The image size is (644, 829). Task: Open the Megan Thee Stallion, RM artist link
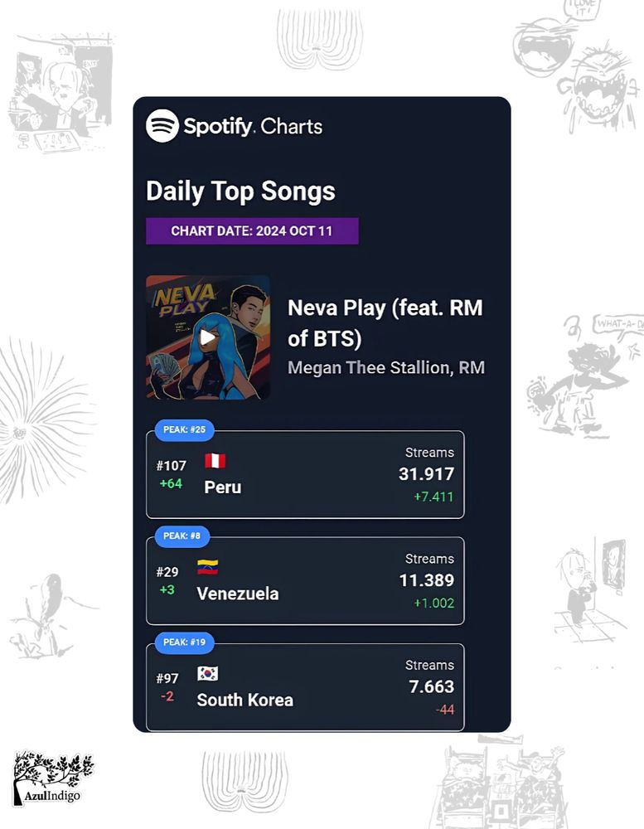point(386,367)
